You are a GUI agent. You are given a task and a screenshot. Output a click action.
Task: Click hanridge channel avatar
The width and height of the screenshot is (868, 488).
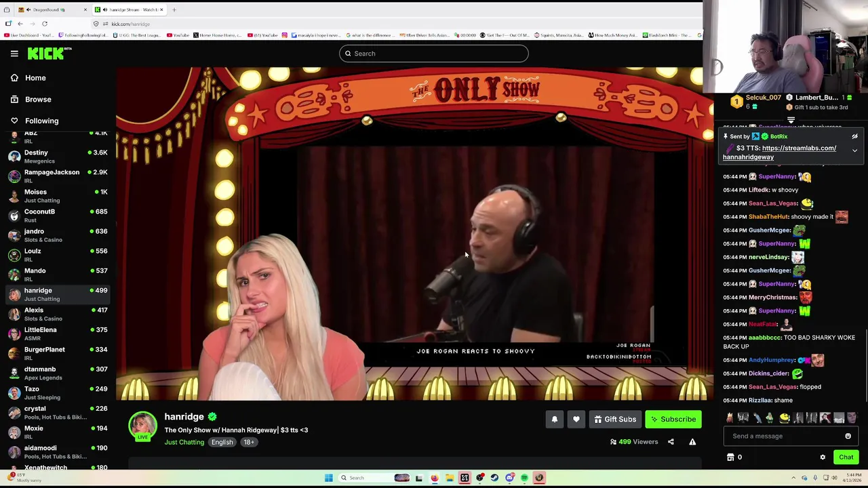tap(143, 426)
